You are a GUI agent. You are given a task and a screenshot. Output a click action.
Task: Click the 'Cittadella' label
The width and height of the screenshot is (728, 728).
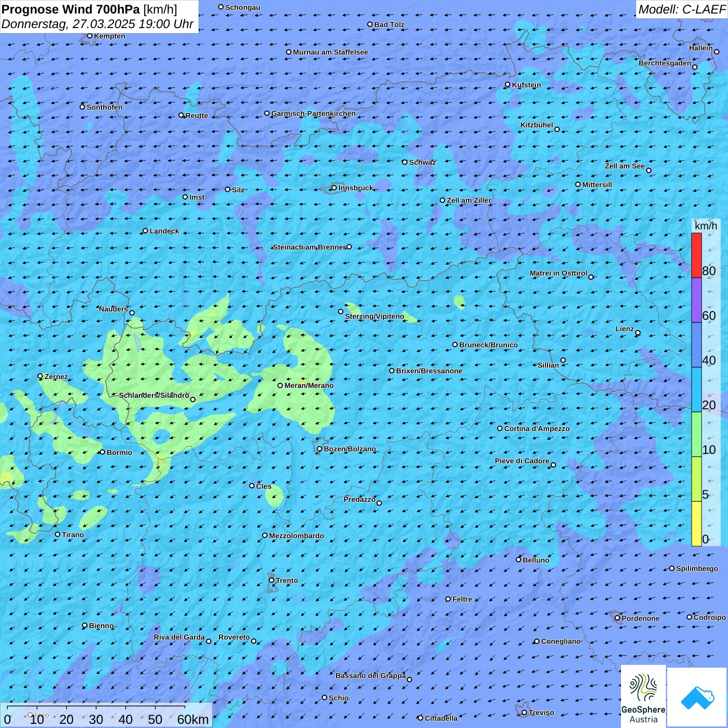coord(441,718)
